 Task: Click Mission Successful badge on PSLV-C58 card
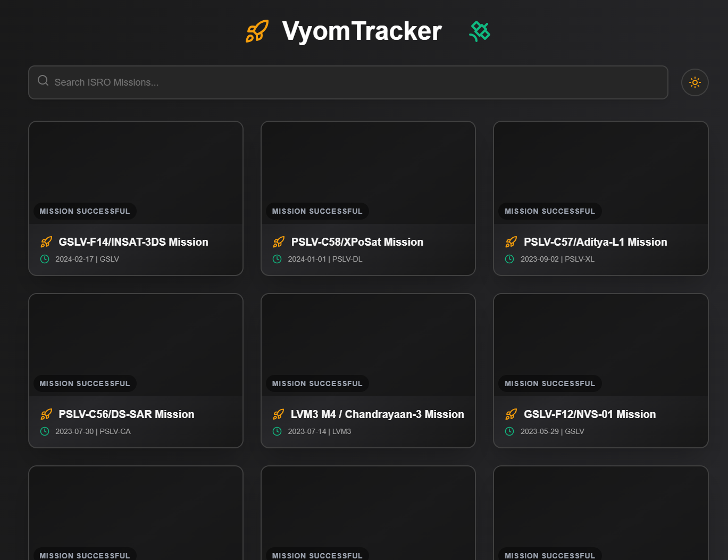[x=317, y=211]
